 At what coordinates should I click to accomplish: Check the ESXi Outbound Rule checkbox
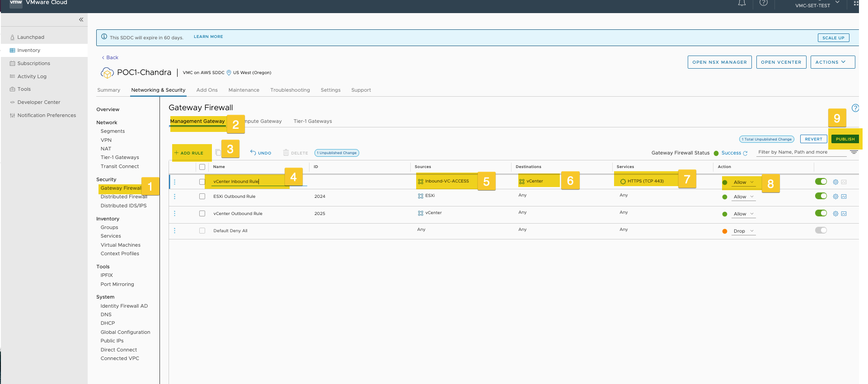pos(202,197)
